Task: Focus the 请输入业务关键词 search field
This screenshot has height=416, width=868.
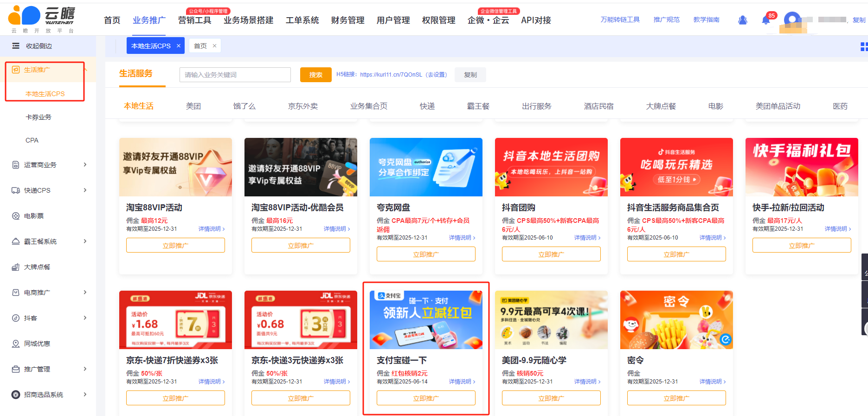Action: coord(235,75)
